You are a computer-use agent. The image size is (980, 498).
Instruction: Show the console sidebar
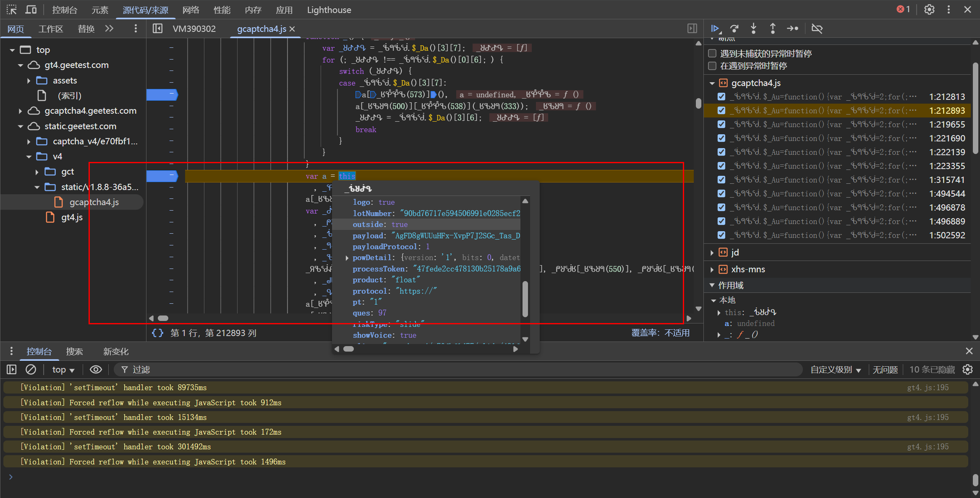11,369
